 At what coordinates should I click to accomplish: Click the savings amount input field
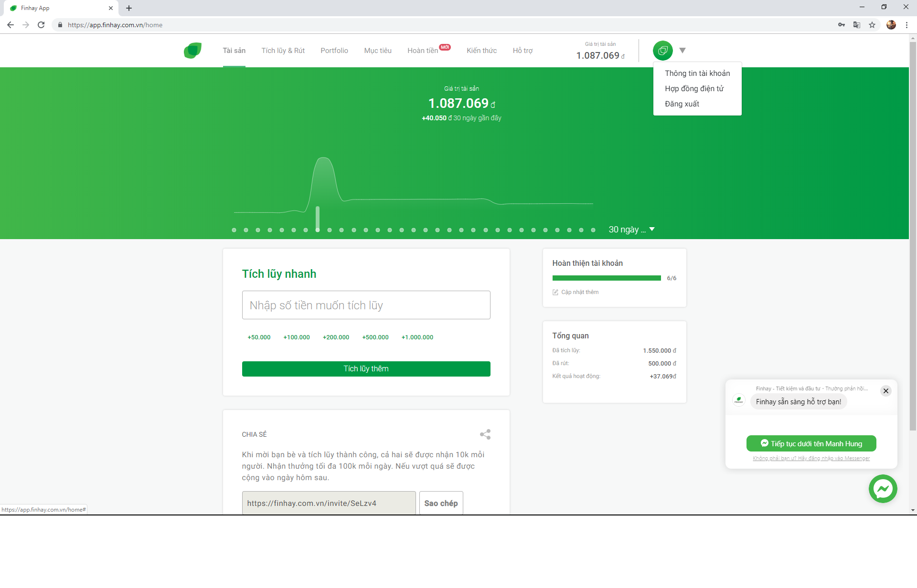tap(366, 305)
